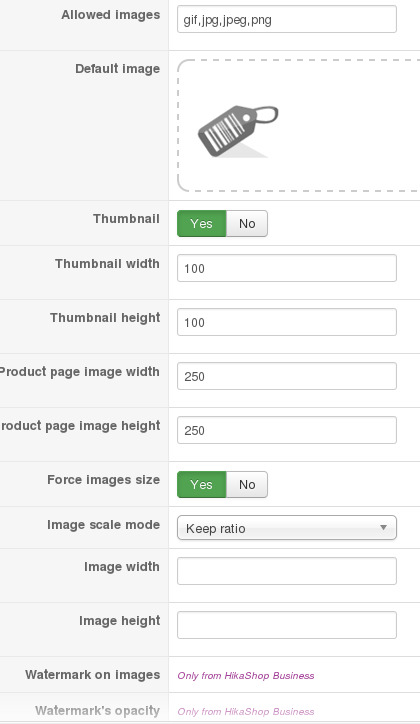Open the Image scale mode dropdown
The image size is (420, 724).
287,528
